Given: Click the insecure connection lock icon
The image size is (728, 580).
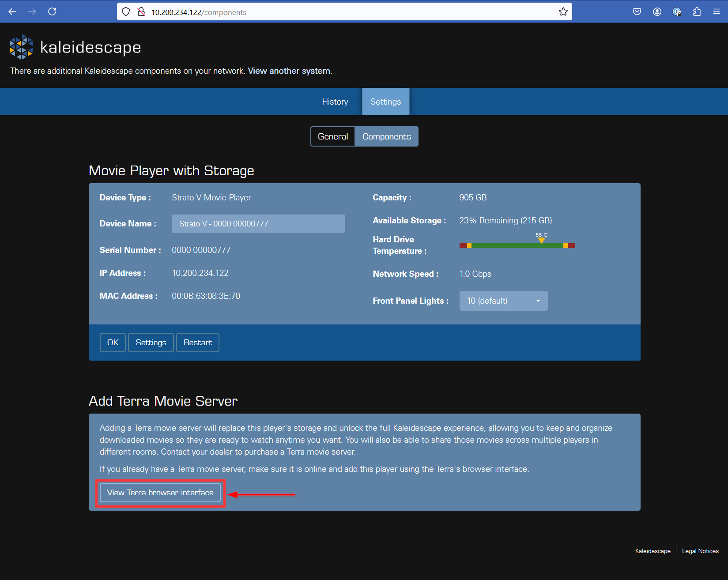Looking at the screenshot, I should pyautogui.click(x=141, y=11).
